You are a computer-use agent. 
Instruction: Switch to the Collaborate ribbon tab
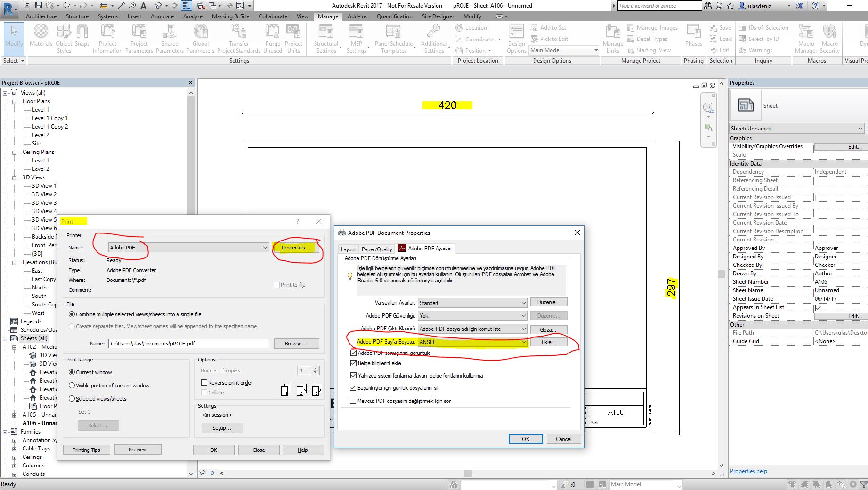pyautogui.click(x=273, y=16)
